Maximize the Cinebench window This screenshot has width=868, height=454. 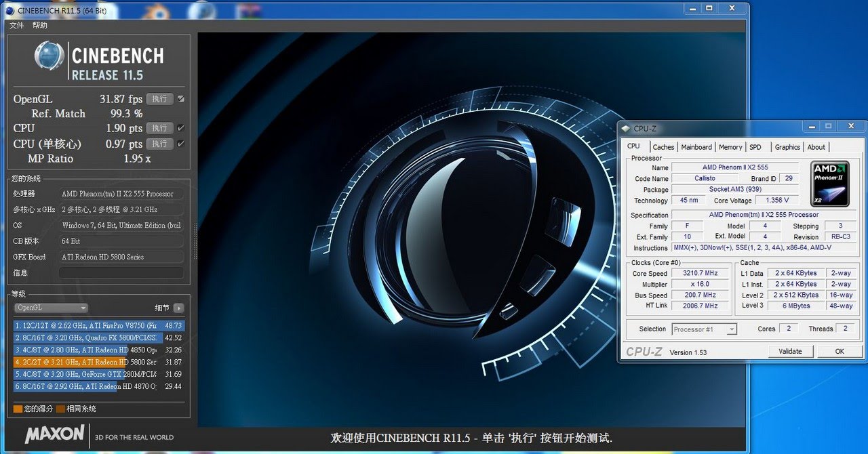(x=709, y=8)
